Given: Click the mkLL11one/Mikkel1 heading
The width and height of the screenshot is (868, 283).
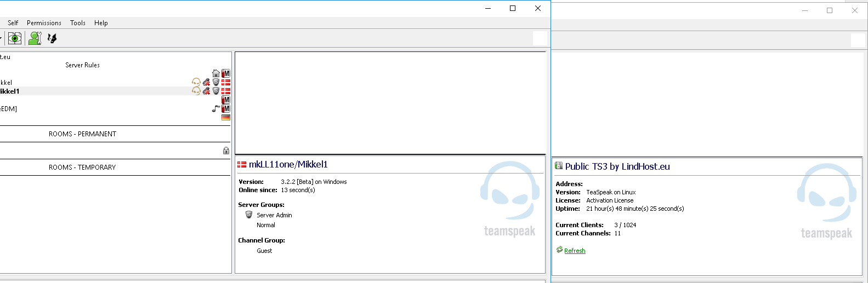Looking at the screenshot, I should (288, 164).
